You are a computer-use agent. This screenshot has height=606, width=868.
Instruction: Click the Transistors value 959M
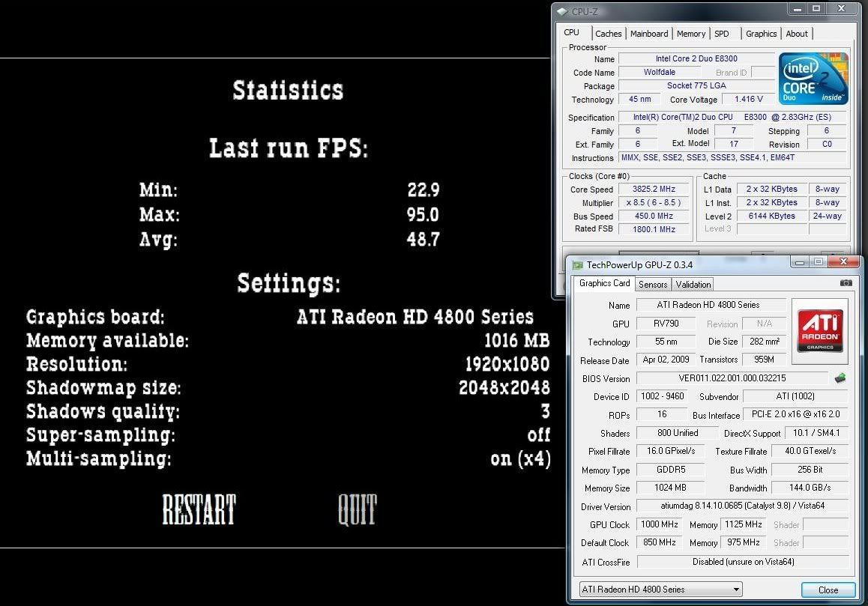point(764,360)
